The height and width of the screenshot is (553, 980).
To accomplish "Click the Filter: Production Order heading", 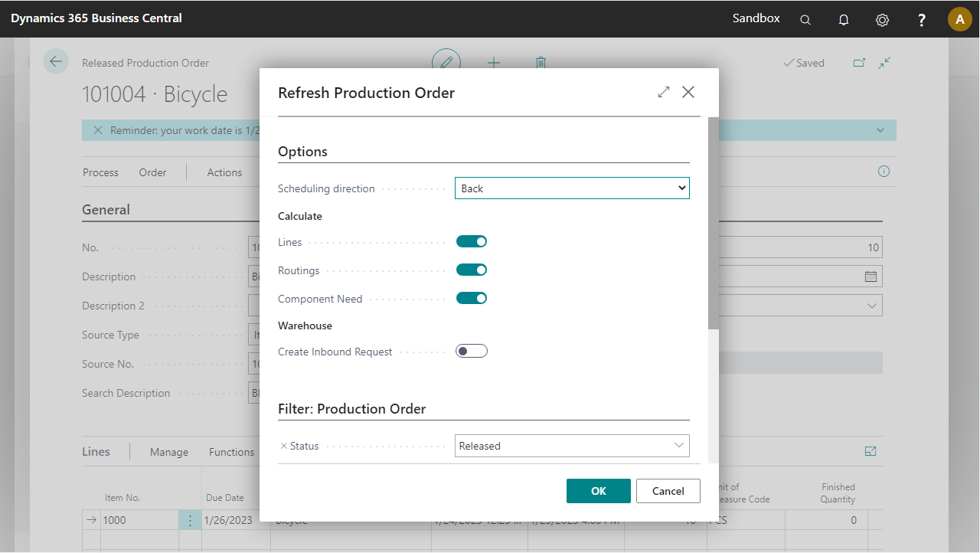I will (351, 409).
